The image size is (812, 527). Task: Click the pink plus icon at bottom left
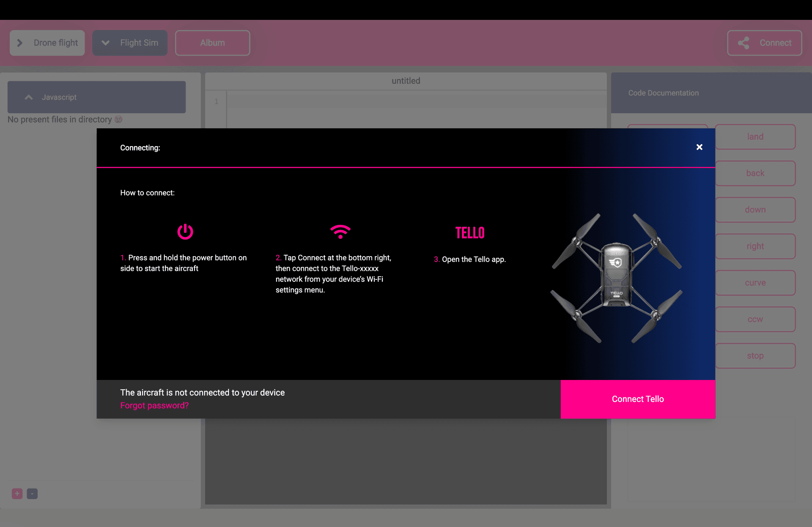point(17,494)
